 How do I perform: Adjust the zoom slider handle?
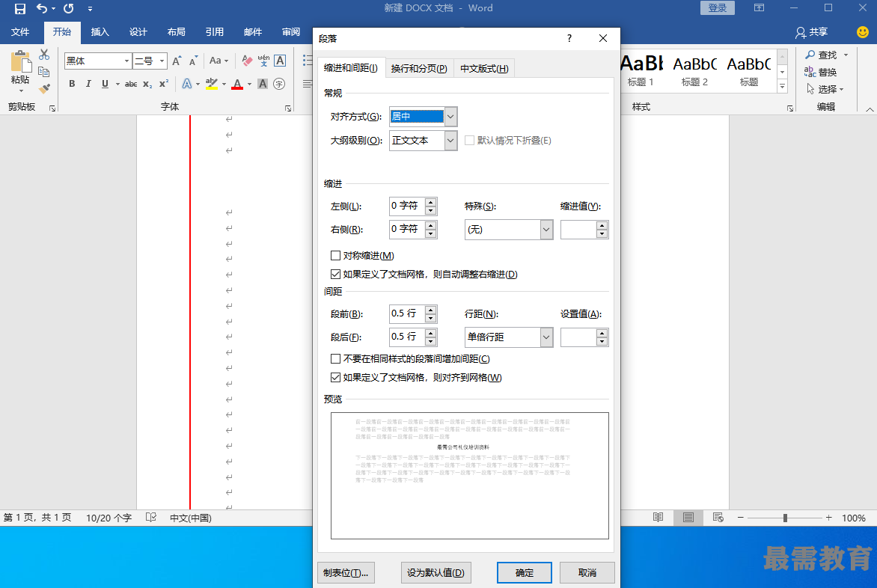pos(785,518)
